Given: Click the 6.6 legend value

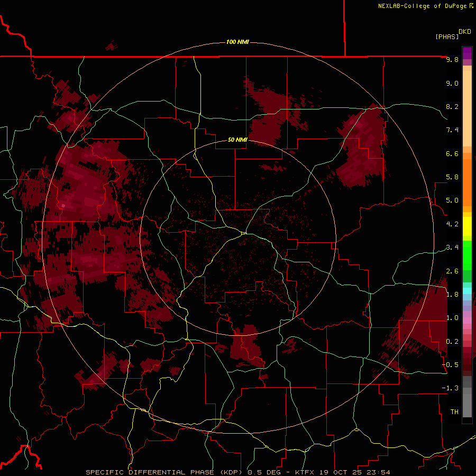Looking at the screenshot, I should 452,153.
